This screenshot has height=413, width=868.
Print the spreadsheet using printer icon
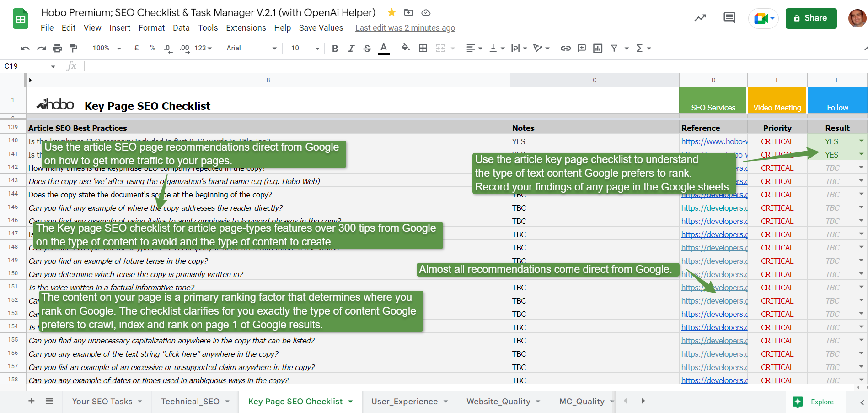57,48
